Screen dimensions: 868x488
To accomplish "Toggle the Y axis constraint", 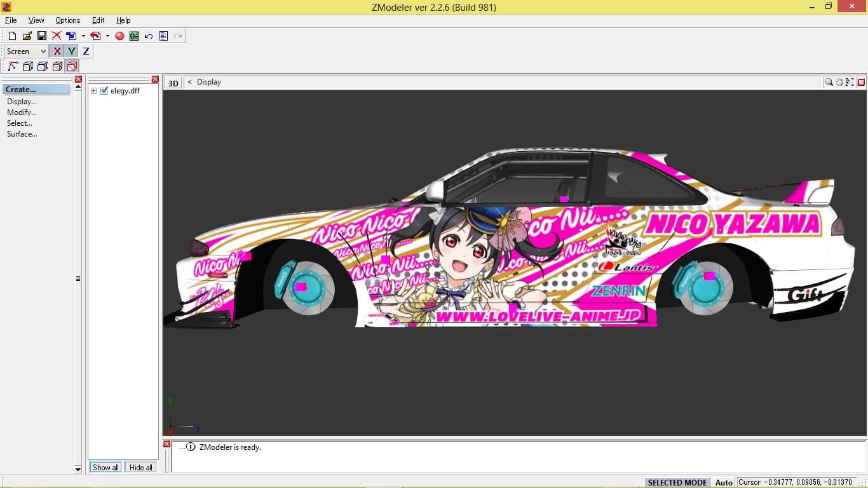I will pos(71,51).
